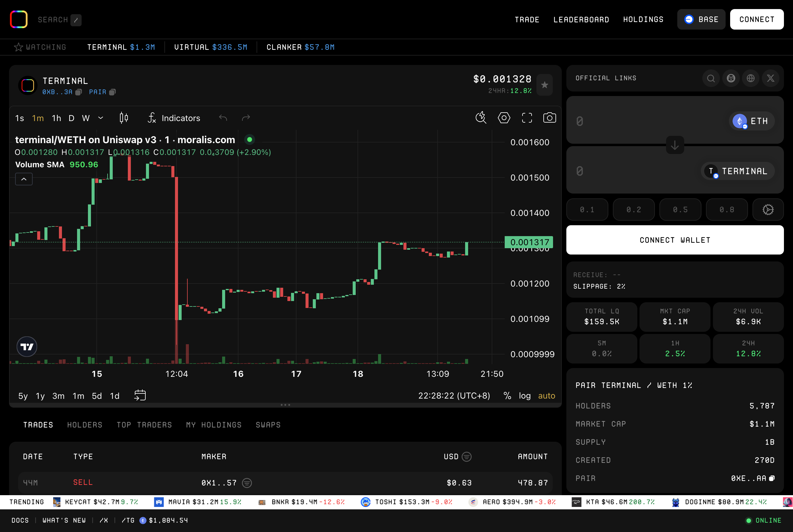The height and width of the screenshot is (532, 793).
Task: Open the X official link icon
Action: pos(771,79)
